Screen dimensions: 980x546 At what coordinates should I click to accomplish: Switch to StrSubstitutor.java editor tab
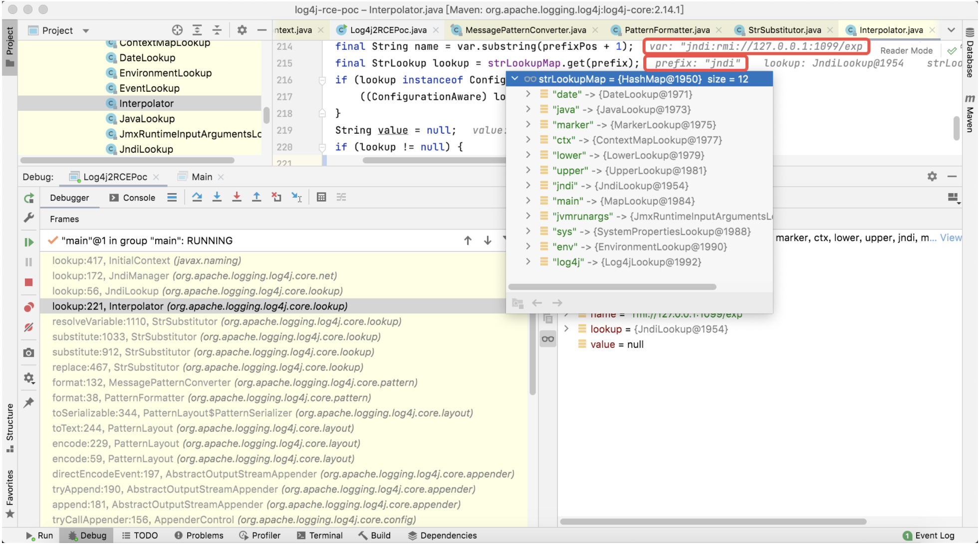[x=784, y=30]
